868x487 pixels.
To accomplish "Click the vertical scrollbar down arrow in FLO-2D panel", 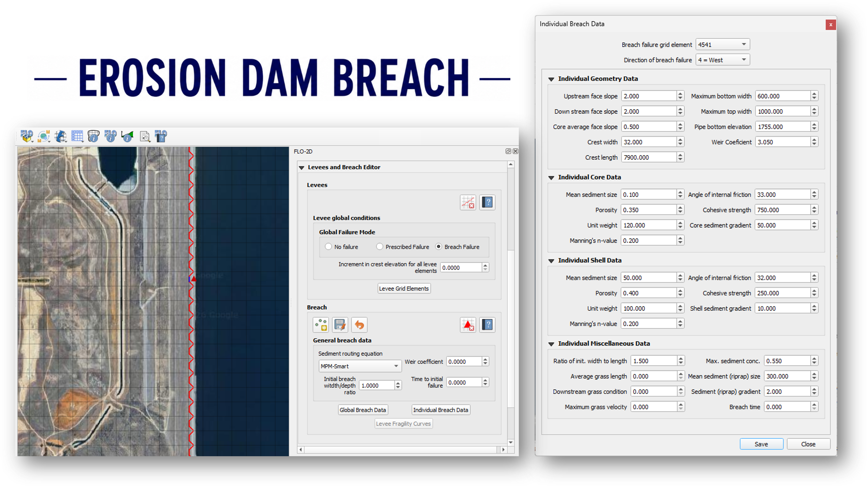I will [511, 443].
